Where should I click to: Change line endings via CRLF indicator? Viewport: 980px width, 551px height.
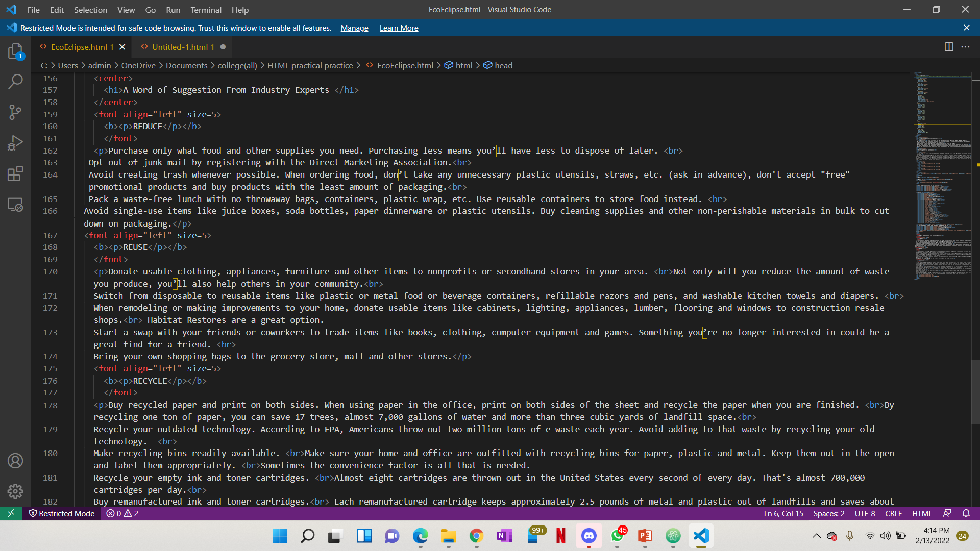click(x=893, y=513)
